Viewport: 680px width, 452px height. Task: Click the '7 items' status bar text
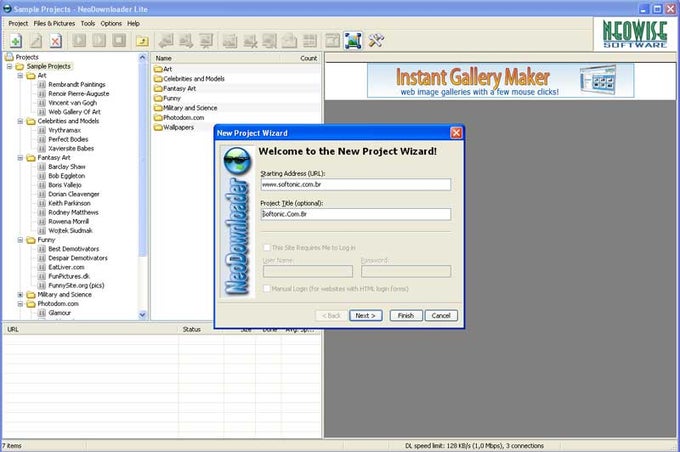[12, 445]
